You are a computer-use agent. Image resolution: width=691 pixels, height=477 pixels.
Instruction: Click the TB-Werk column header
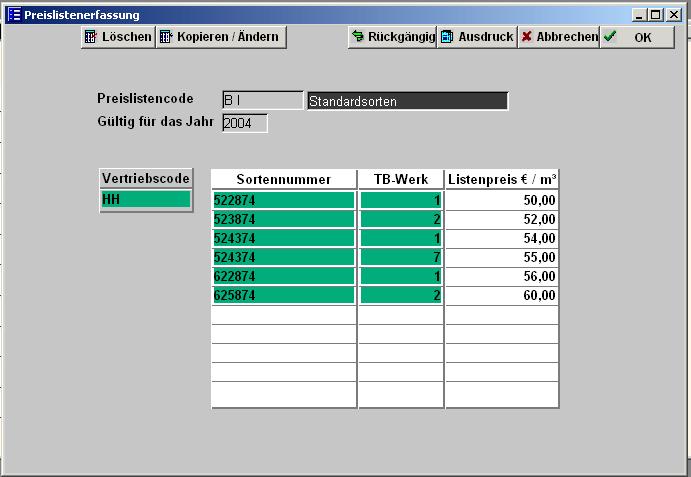pos(401,179)
